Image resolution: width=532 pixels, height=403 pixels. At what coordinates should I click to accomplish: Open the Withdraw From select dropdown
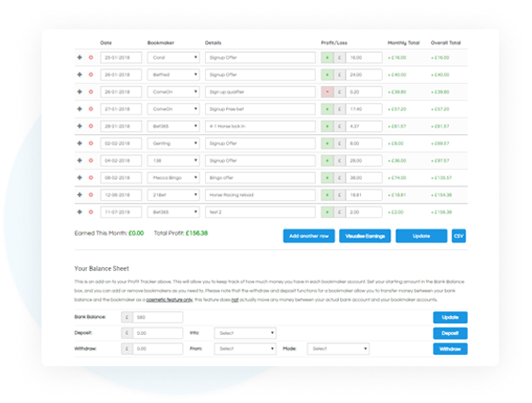pos(245,349)
